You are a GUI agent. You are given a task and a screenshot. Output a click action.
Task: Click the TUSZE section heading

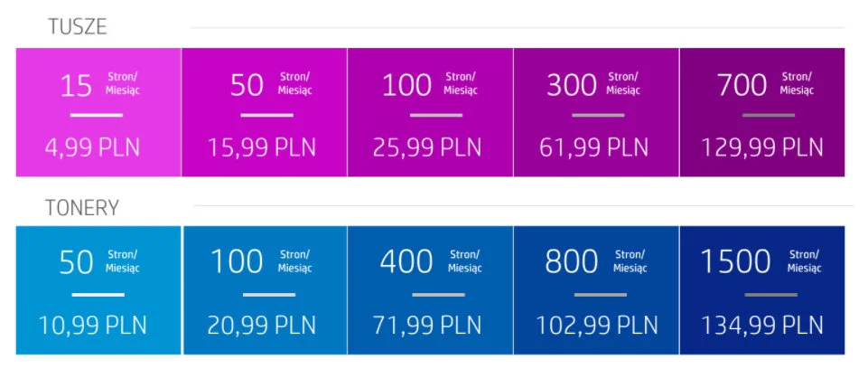(x=78, y=27)
